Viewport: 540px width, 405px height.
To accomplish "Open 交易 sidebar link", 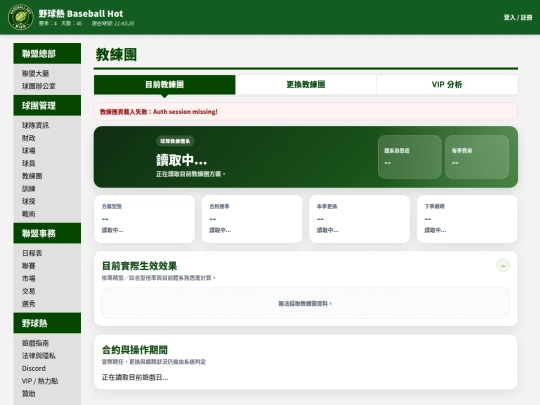I will 29,291.
